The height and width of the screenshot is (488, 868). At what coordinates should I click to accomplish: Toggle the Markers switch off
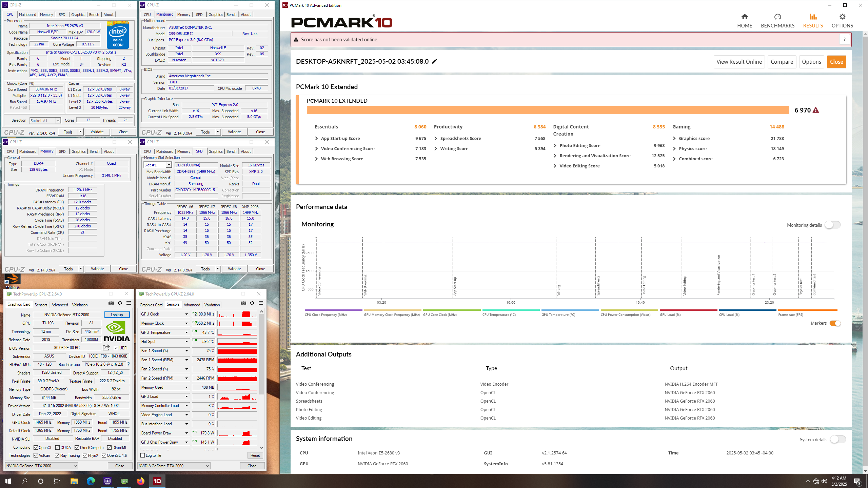[835, 323]
